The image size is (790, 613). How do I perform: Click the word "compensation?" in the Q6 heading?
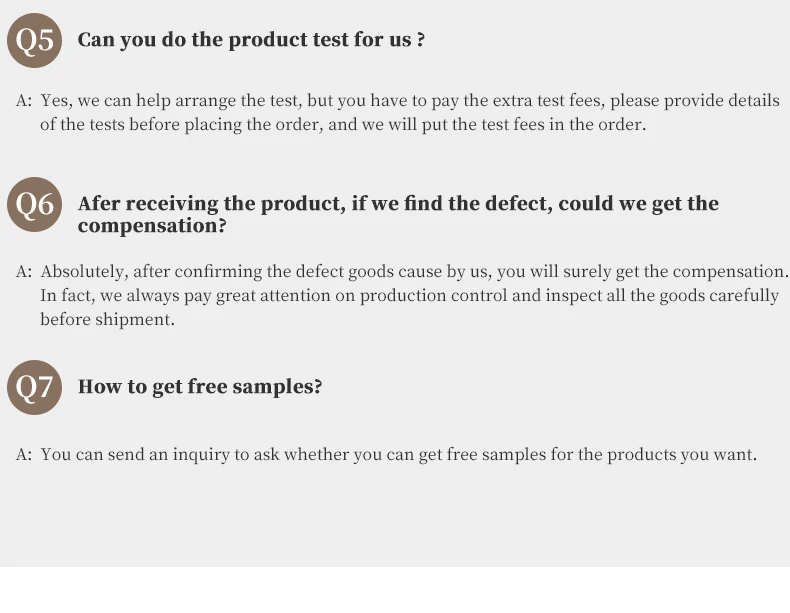152,227
